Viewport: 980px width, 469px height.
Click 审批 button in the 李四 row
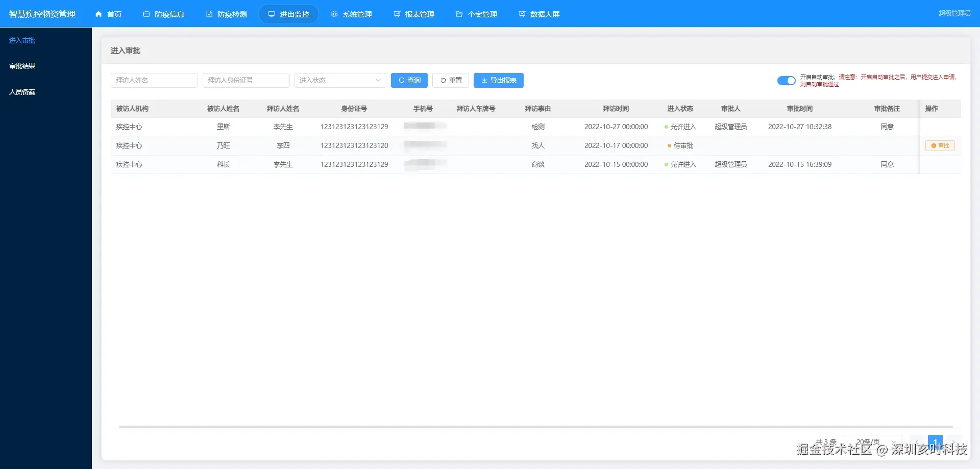pyautogui.click(x=940, y=145)
